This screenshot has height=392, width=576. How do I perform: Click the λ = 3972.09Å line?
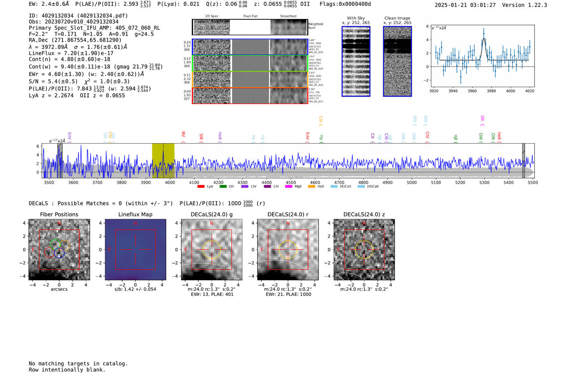point(78,47)
